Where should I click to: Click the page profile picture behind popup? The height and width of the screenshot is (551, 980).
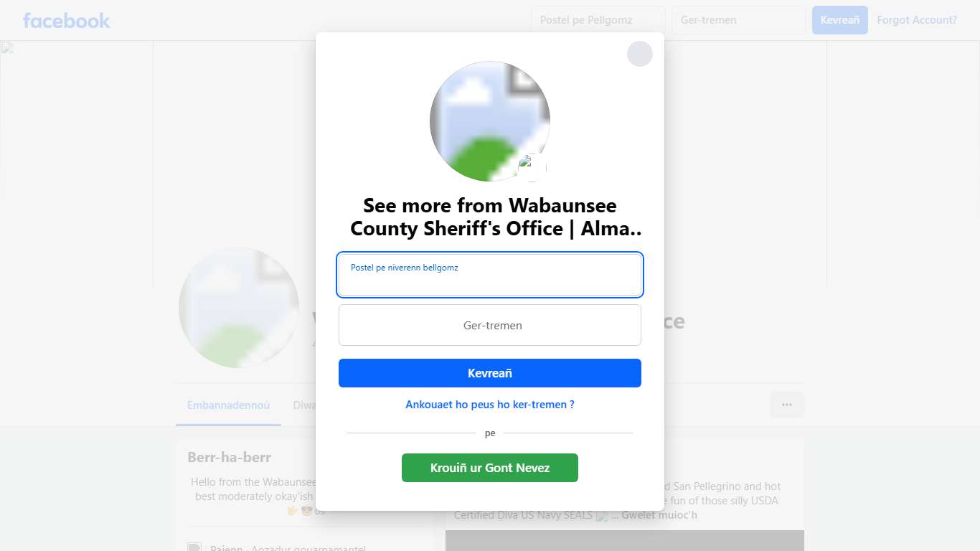click(x=239, y=308)
